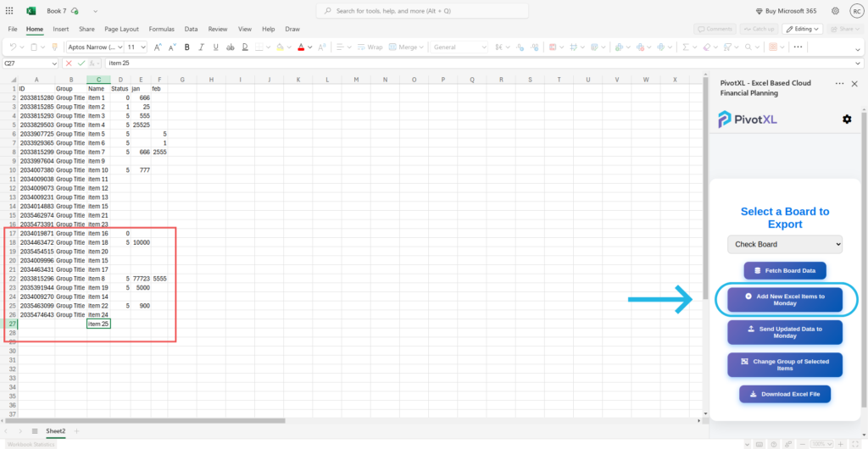Expand the formula bar chevron
The image size is (868, 449).
point(858,64)
